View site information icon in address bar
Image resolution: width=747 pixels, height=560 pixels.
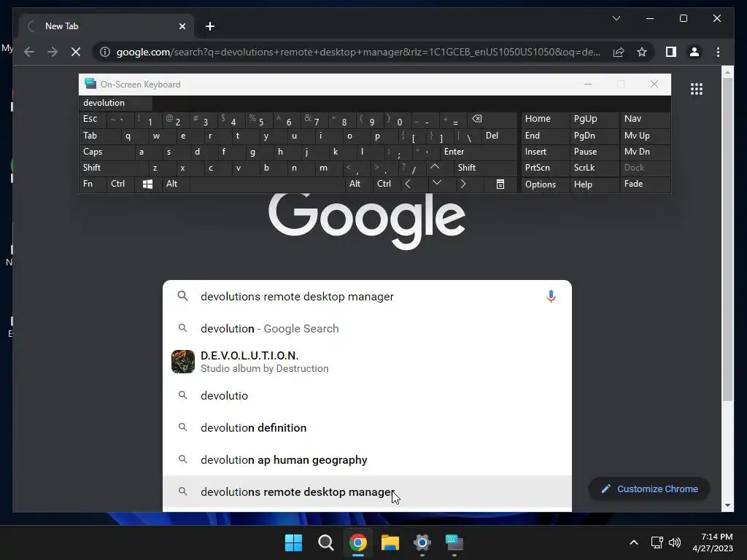[105, 52]
